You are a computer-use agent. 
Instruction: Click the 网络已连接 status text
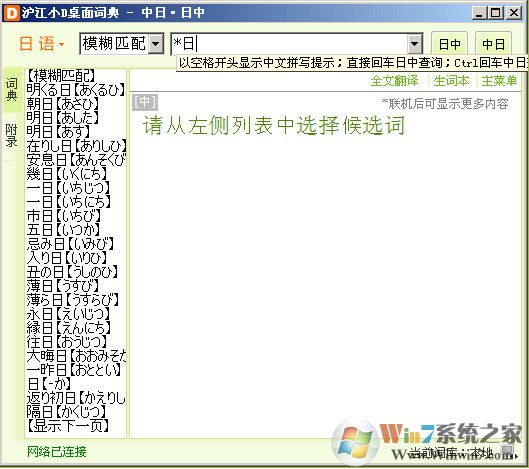click(57, 452)
